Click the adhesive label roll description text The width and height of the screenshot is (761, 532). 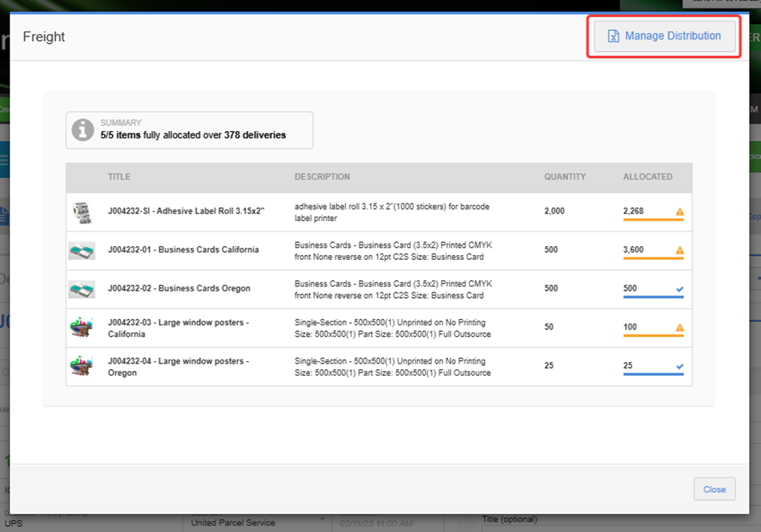392,213
